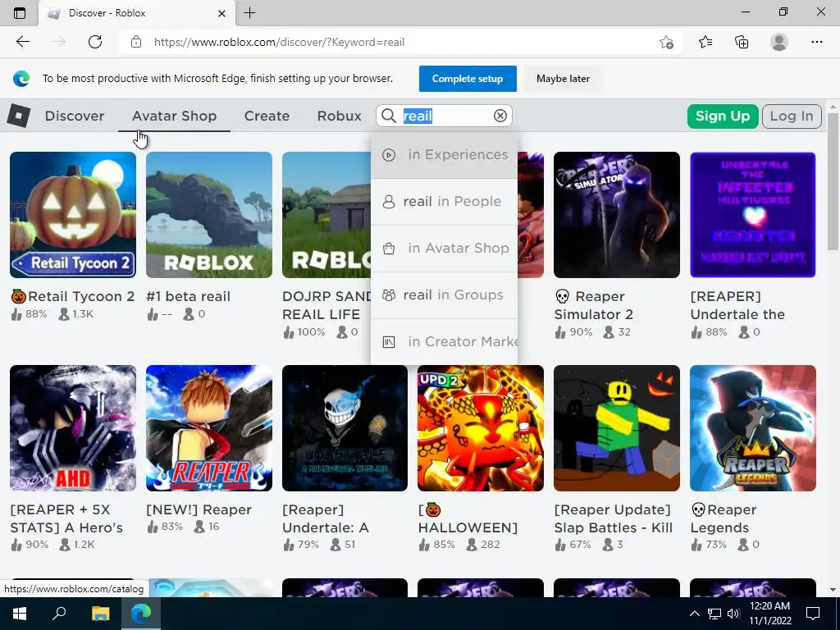Image resolution: width=840 pixels, height=630 pixels.
Task: Search reail in Experiences
Action: (444, 155)
